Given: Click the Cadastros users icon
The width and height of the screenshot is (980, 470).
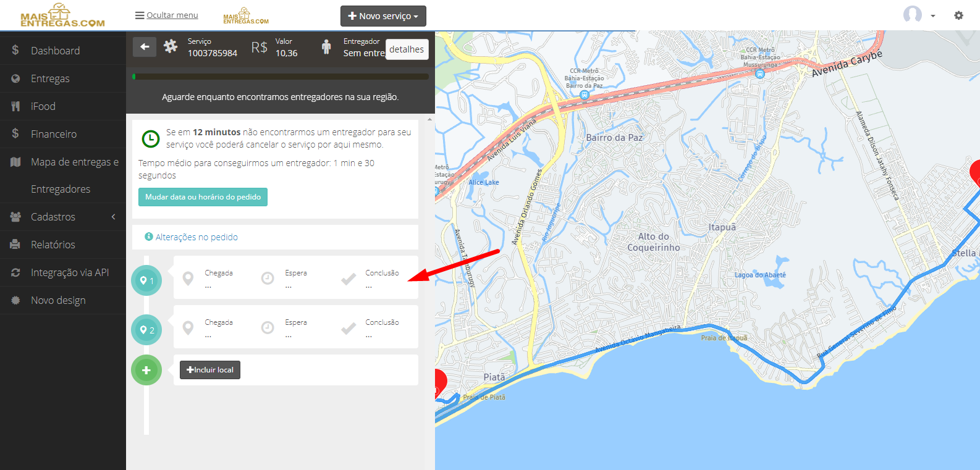Looking at the screenshot, I should click(x=15, y=217).
